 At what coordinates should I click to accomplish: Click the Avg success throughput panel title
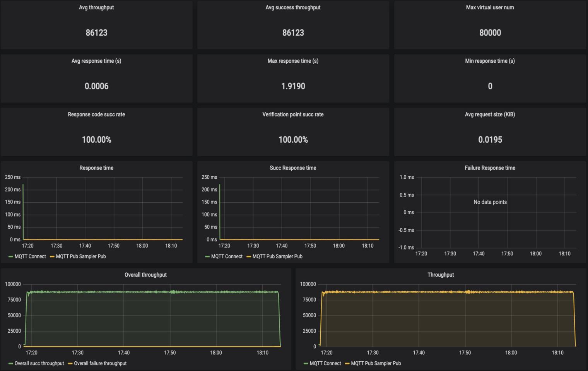click(x=293, y=7)
